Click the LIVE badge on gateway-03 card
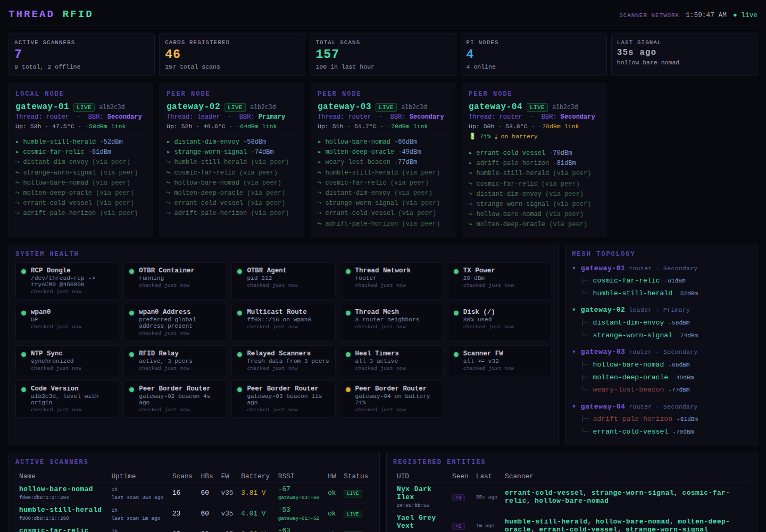The height and width of the screenshot is (532, 766). pyautogui.click(x=386, y=107)
